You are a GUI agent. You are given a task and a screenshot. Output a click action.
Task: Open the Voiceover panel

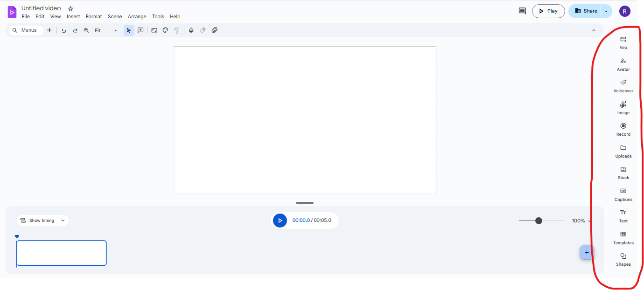point(623,85)
